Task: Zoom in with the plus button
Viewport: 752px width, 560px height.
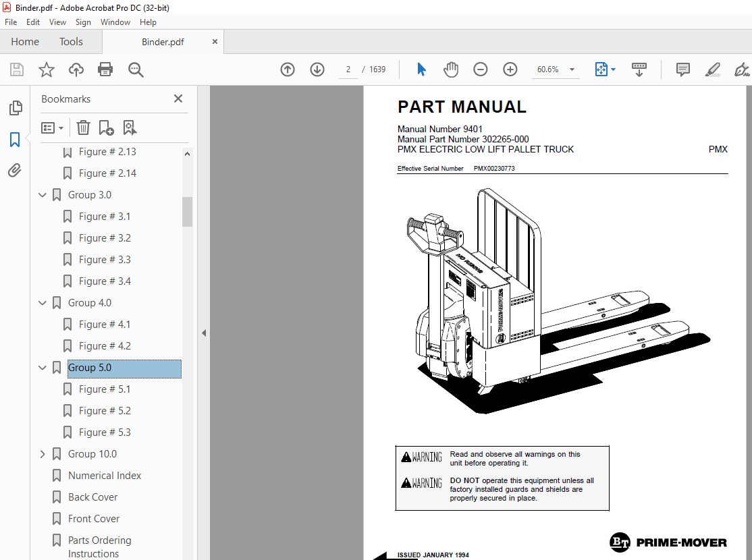Action: 510,69
